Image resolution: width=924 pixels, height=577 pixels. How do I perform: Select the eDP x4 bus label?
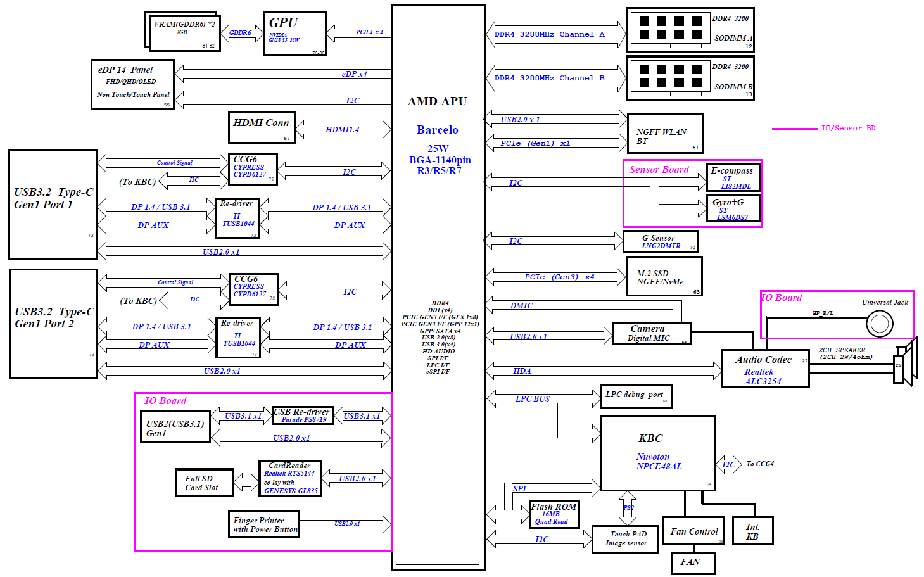pos(354,74)
